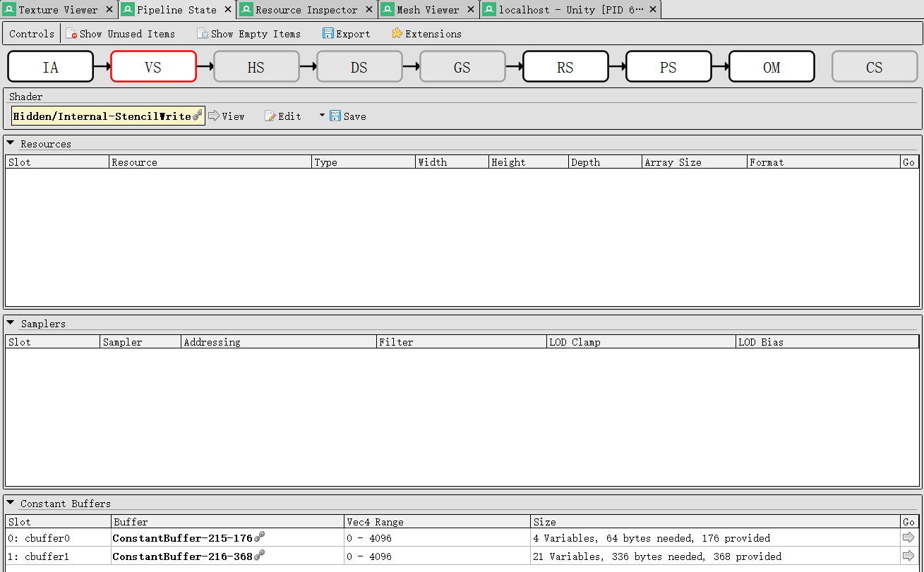Click '21 Variables, 336 bytes needed' cell

click(x=715, y=556)
